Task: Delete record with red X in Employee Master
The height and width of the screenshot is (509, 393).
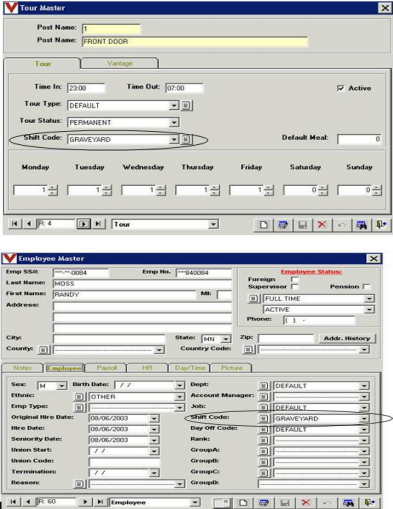Action: (306, 502)
